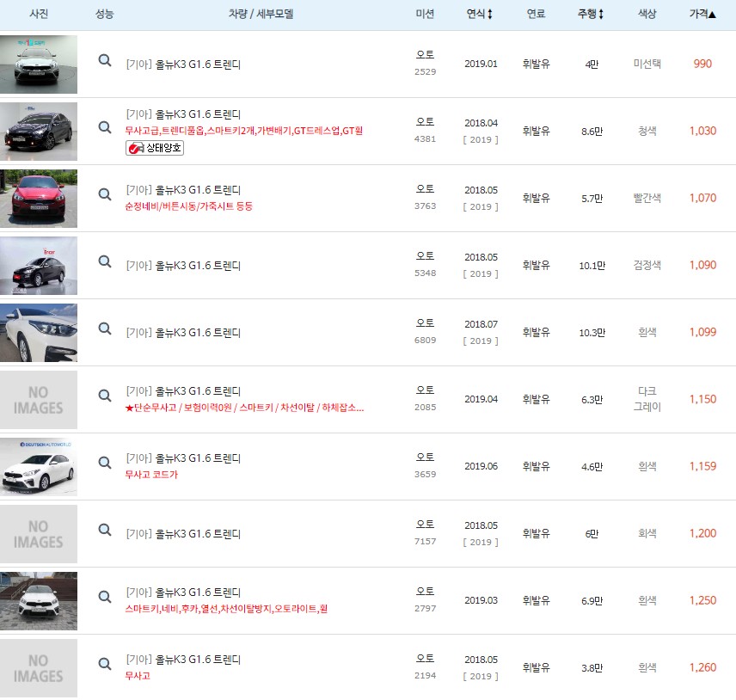Click red text 무사고 코드가
The height and width of the screenshot is (700, 736).
151,475
